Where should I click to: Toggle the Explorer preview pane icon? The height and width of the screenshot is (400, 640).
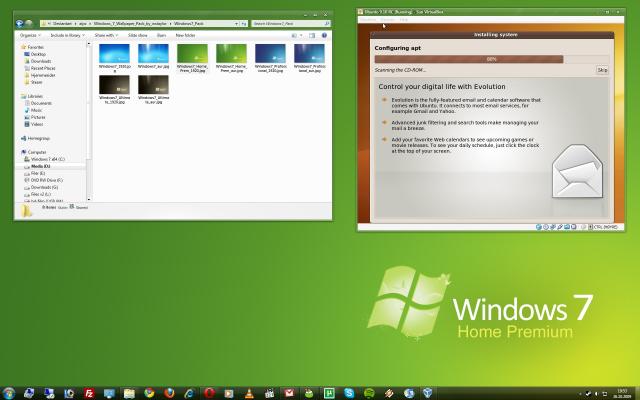312,36
